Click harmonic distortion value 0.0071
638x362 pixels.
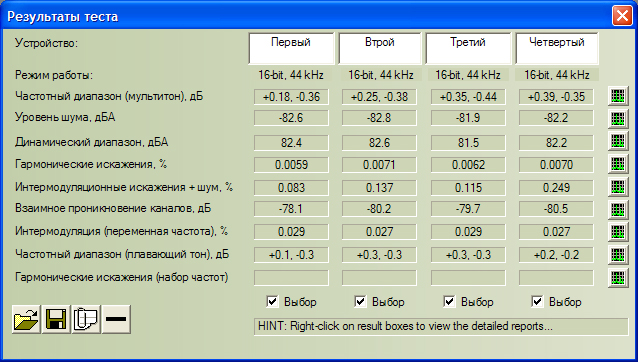(x=379, y=165)
